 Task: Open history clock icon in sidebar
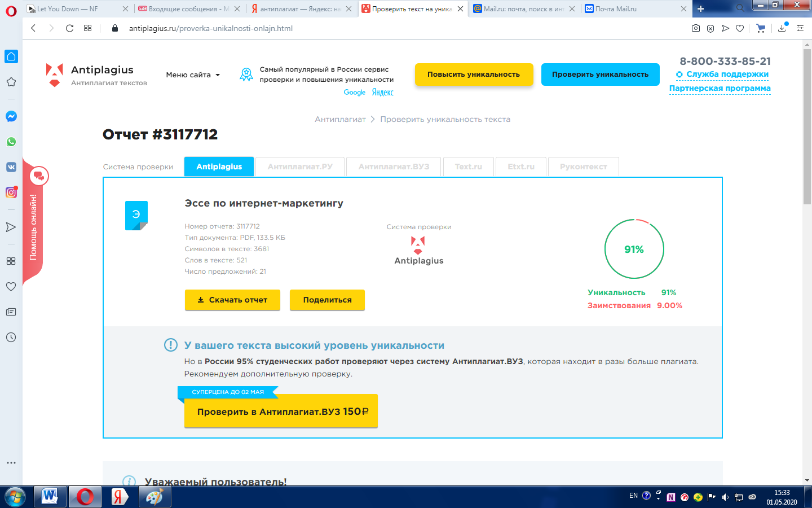[x=11, y=337]
